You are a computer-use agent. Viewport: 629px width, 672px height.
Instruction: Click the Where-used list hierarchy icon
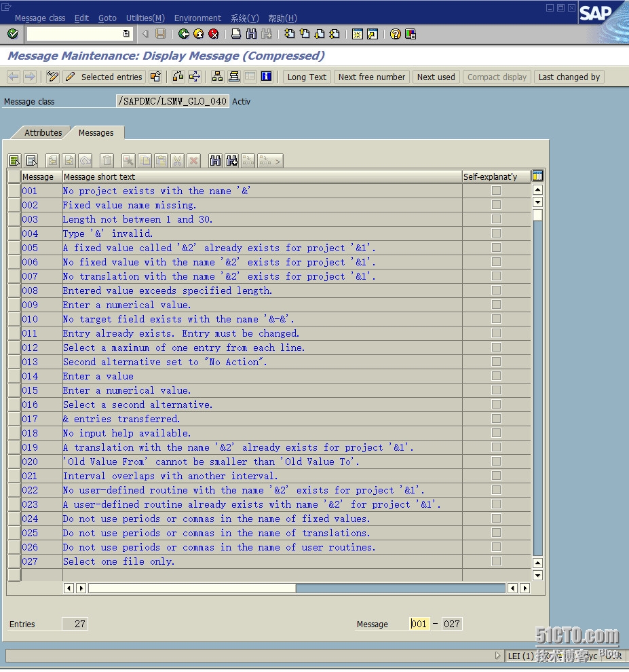coord(217,77)
